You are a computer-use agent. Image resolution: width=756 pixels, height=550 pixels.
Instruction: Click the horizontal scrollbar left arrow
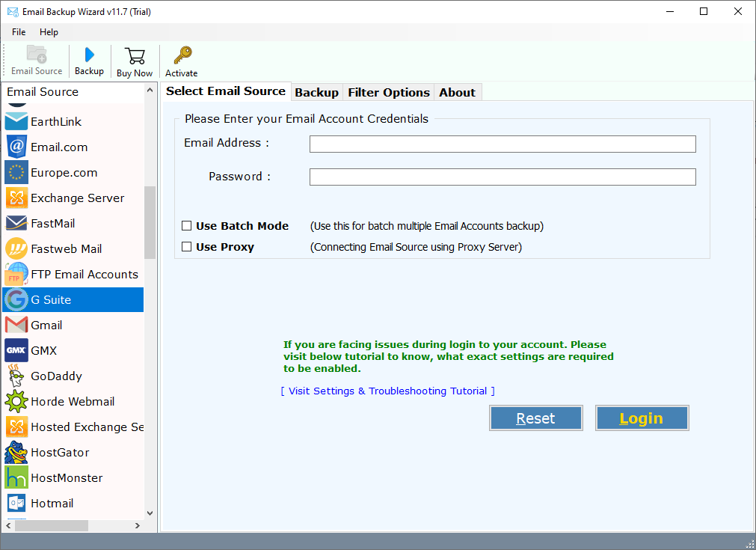[8, 525]
